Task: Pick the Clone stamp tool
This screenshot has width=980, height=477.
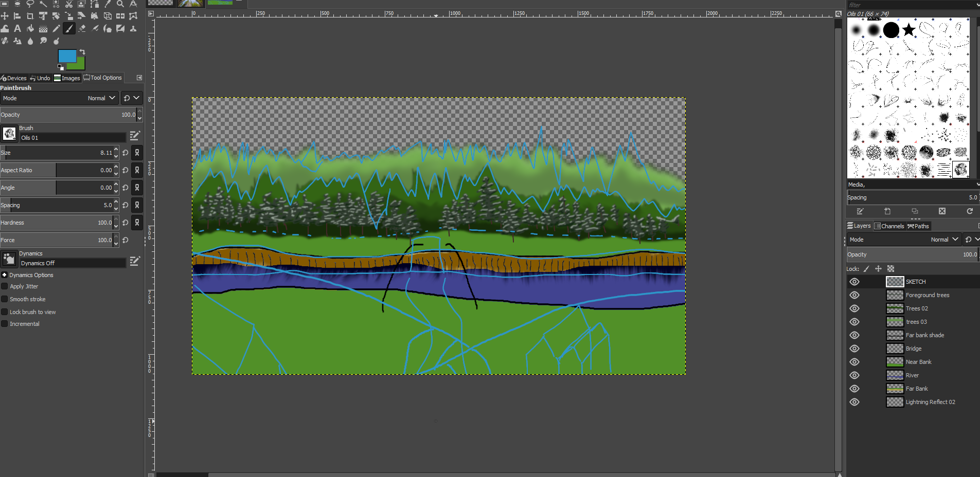Action: tap(133, 28)
